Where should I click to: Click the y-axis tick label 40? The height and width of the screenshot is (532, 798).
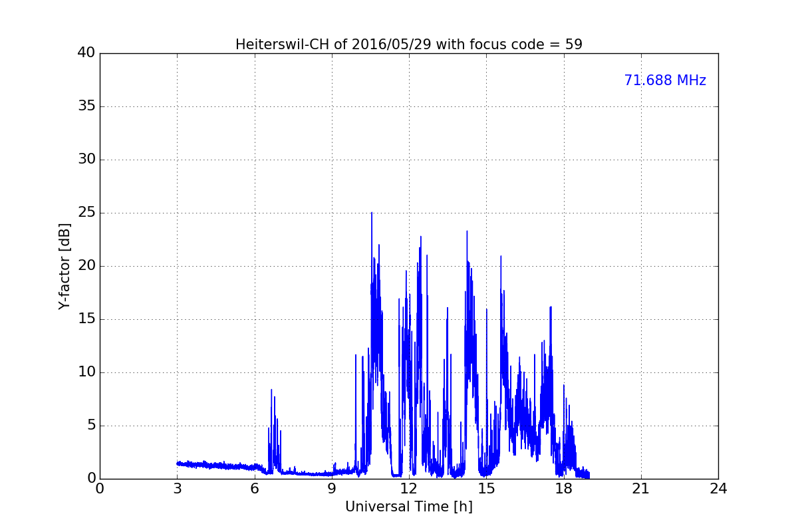(86, 53)
